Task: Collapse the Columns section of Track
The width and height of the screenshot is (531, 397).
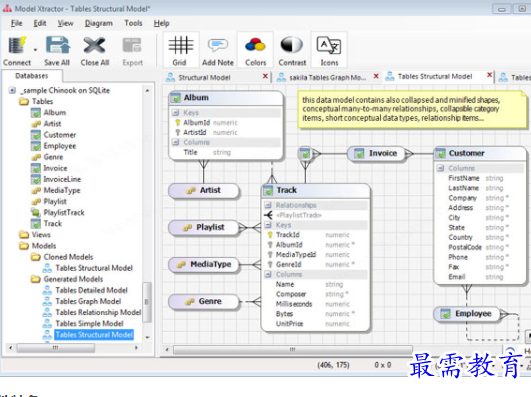Action: [x=268, y=274]
